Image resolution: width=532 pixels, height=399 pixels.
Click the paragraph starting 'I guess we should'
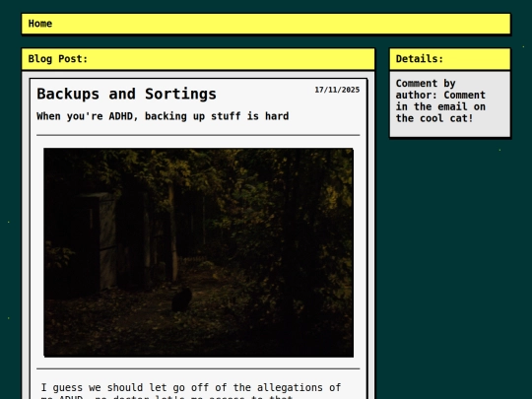pos(191,390)
